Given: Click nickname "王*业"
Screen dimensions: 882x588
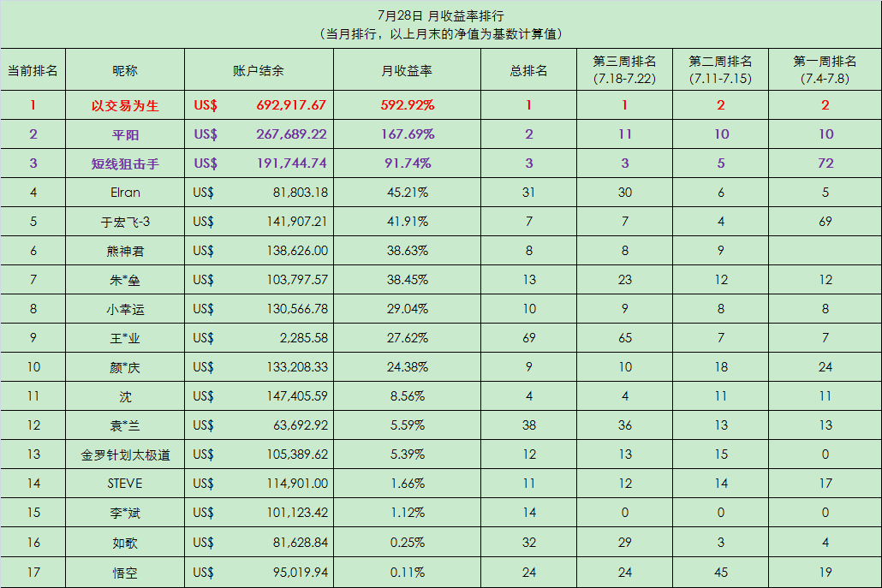Looking at the screenshot, I should 125,339.
